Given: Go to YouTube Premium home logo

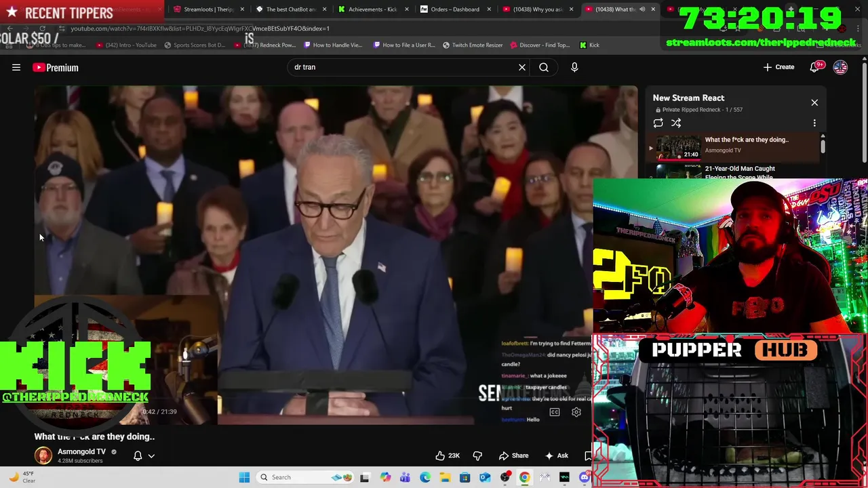Looking at the screenshot, I should pos(55,67).
